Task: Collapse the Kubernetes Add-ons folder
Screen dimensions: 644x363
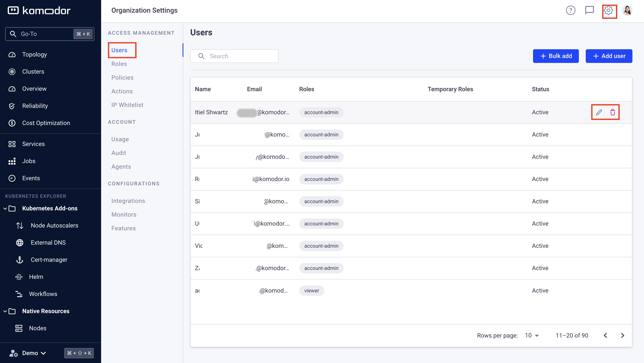Action: click(5, 208)
